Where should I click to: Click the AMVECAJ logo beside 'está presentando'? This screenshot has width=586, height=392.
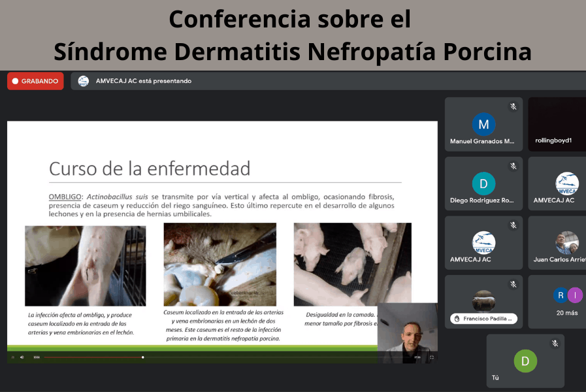coord(84,81)
